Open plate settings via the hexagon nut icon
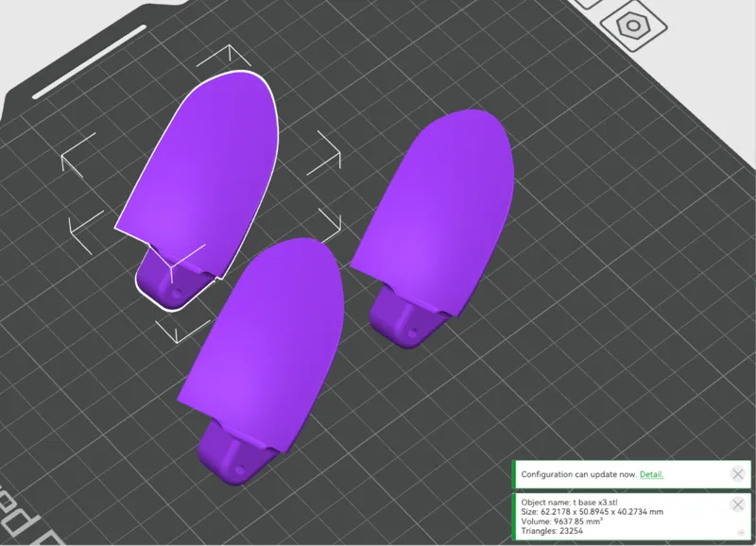This screenshot has width=756, height=546. click(x=633, y=26)
